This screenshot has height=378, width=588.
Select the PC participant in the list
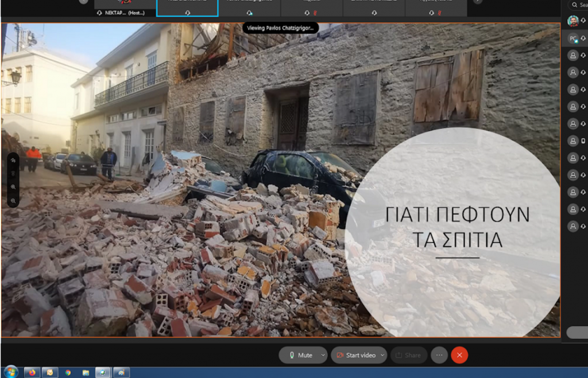click(x=573, y=38)
